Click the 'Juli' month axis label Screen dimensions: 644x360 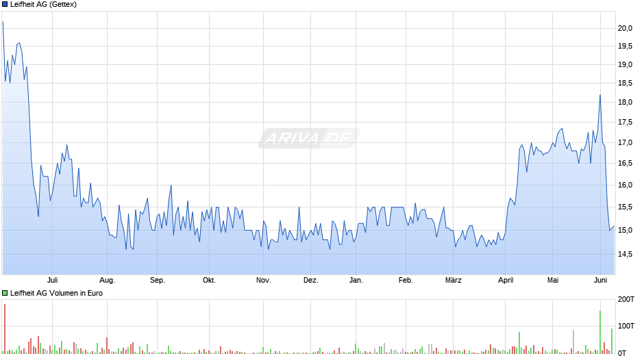52,280
